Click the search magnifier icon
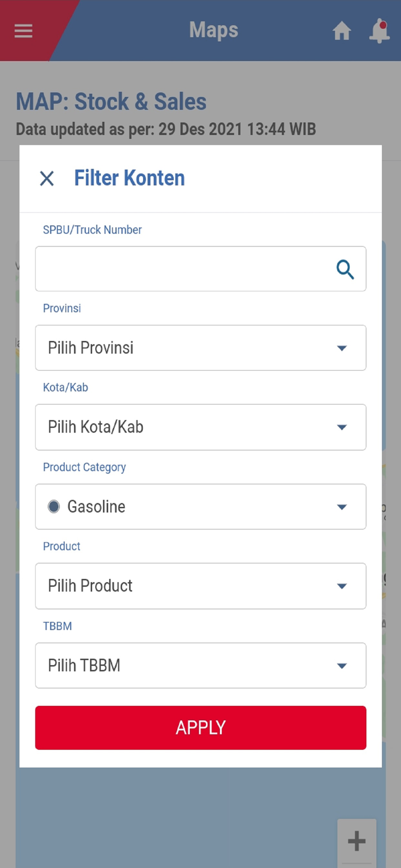The height and width of the screenshot is (868, 401). (x=345, y=270)
